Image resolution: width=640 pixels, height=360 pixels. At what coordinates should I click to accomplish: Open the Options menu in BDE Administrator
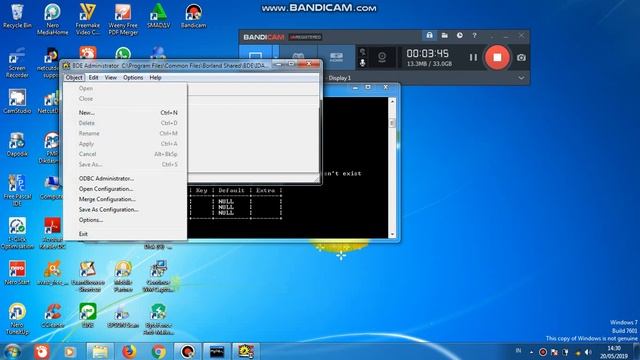(133, 78)
